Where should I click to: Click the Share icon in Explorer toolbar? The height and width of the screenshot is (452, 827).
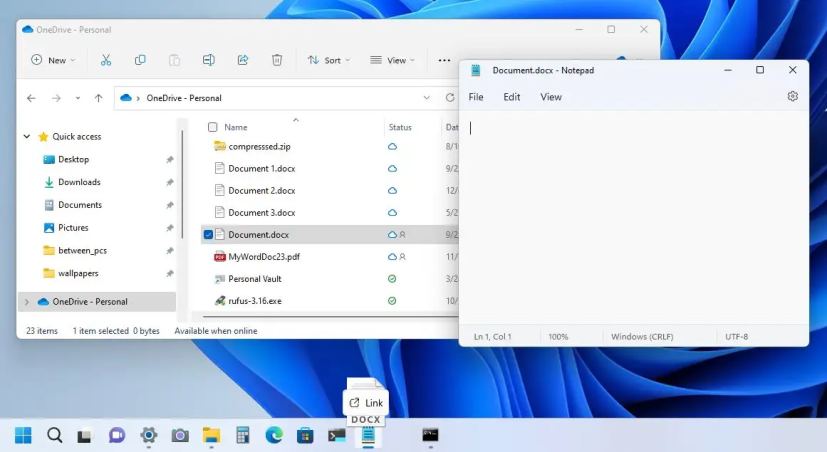point(242,60)
